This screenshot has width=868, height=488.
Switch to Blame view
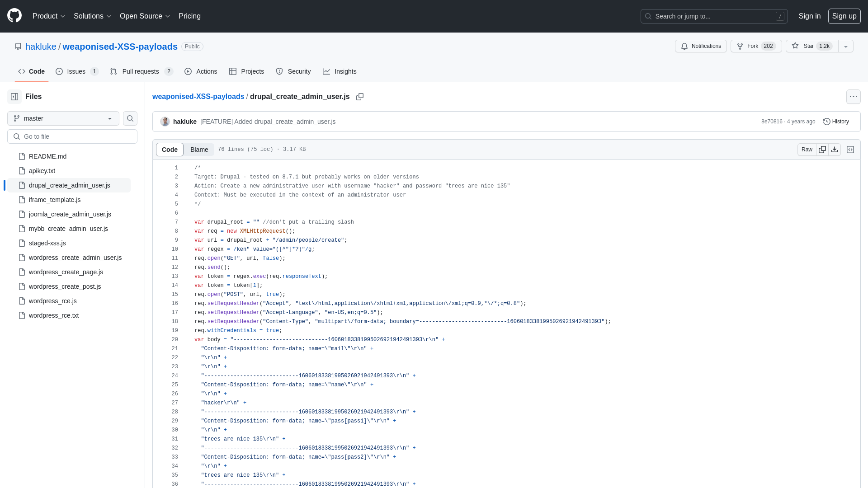tap(199, 150)
